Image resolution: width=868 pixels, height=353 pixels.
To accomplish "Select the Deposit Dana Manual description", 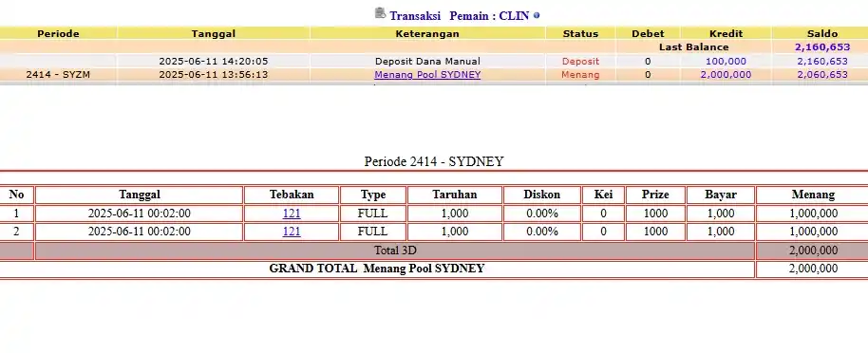I will 427,62.
